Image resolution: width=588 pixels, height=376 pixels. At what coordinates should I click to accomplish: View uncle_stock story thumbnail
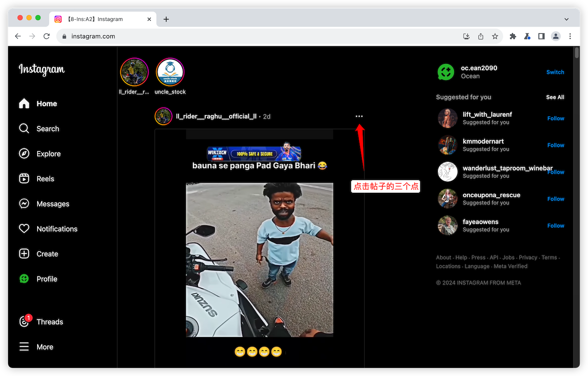point(170,72)
